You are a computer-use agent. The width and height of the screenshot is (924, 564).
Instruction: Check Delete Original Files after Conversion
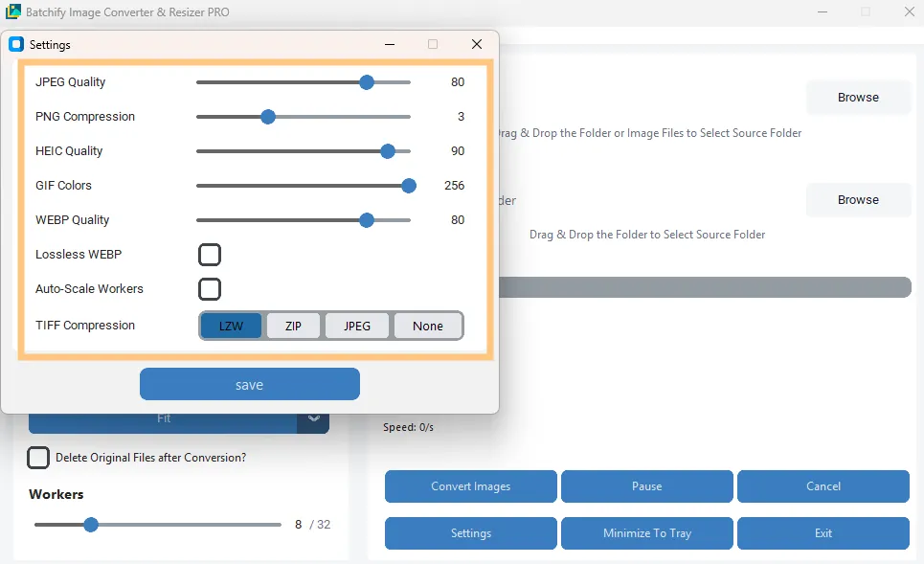coord(38,458)
